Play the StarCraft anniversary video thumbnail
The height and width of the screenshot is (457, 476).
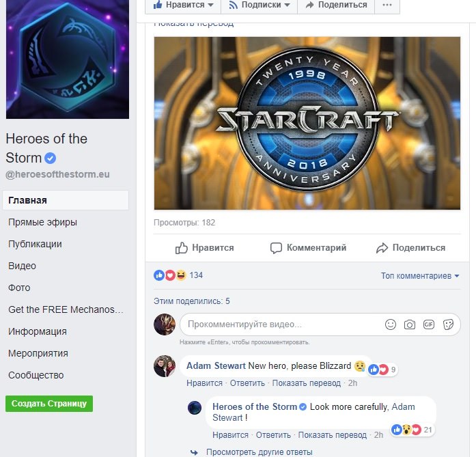pyautogui.click(x=307, y=123)
